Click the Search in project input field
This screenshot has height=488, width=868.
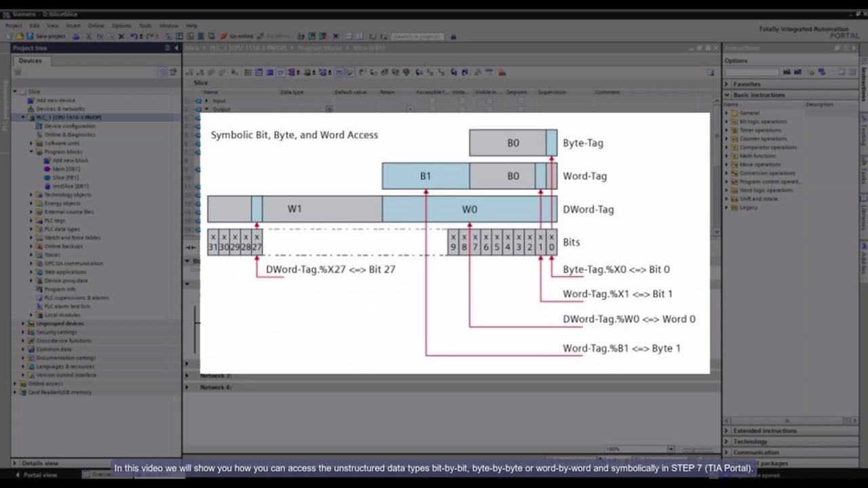[416, 36]
